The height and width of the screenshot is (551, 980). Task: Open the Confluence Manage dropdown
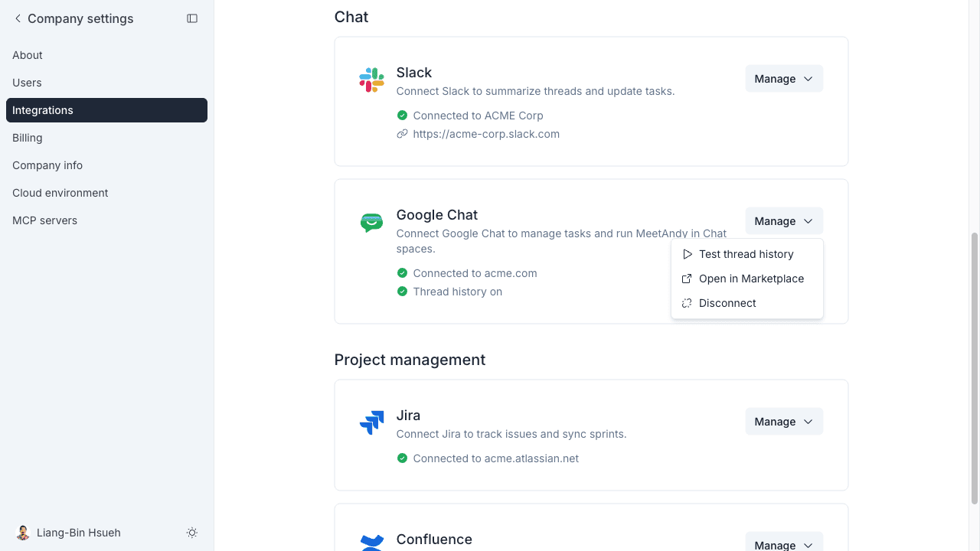coord(784,542)
